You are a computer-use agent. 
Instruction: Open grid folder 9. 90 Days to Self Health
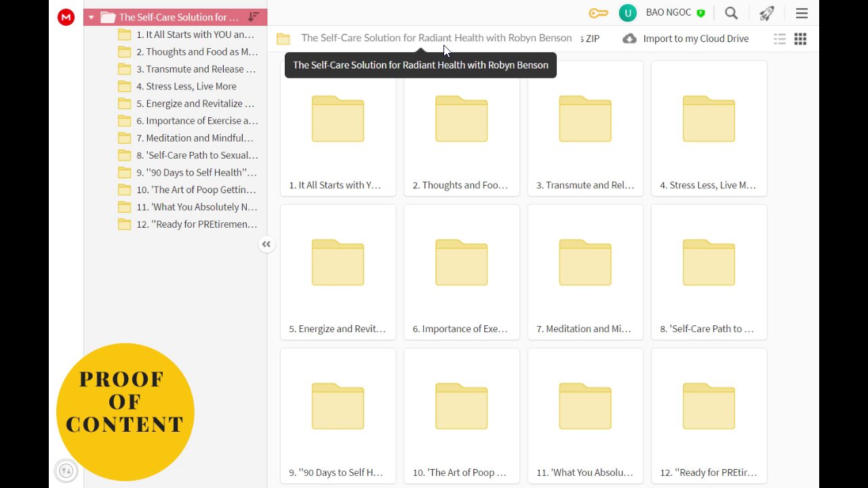pos(338,415)
